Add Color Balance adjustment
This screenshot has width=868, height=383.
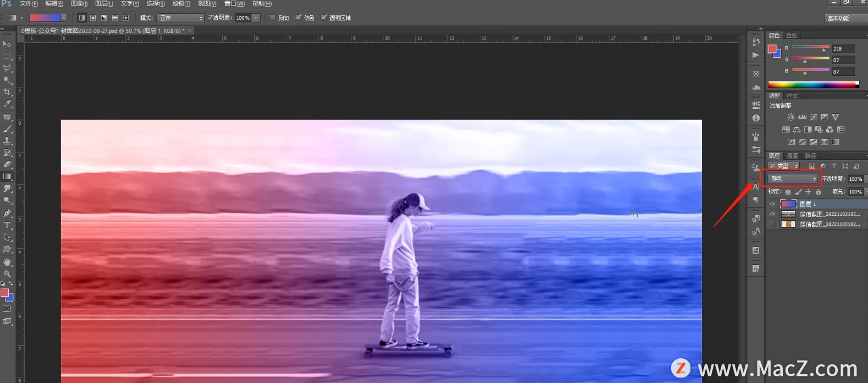(796, 130)
